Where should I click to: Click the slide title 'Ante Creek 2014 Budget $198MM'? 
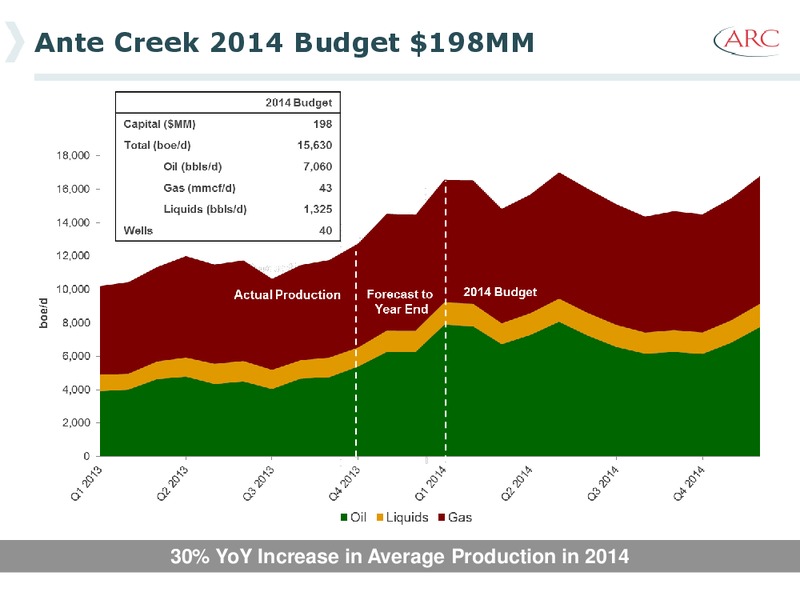click(x=284, y=42)
